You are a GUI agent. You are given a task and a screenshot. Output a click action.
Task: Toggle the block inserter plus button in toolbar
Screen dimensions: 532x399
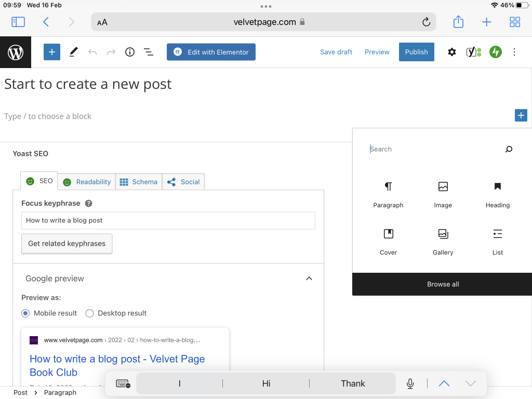[x=52, y=52]
